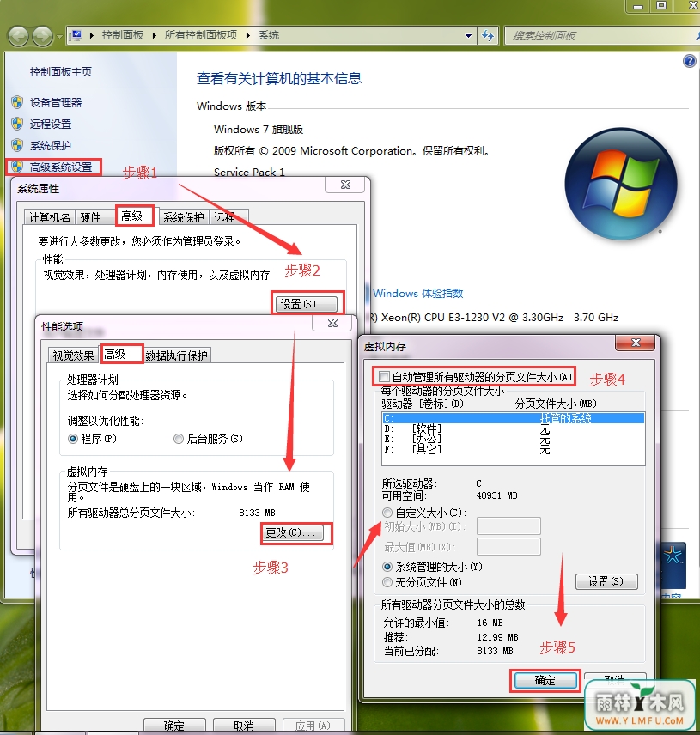Click the 所有控制面板项 breadcrumb item
This screenshot has width=700, height=735.
click(x=201, y=35)
